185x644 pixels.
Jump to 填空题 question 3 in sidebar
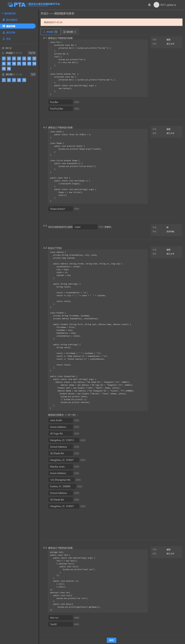[14, 80]
